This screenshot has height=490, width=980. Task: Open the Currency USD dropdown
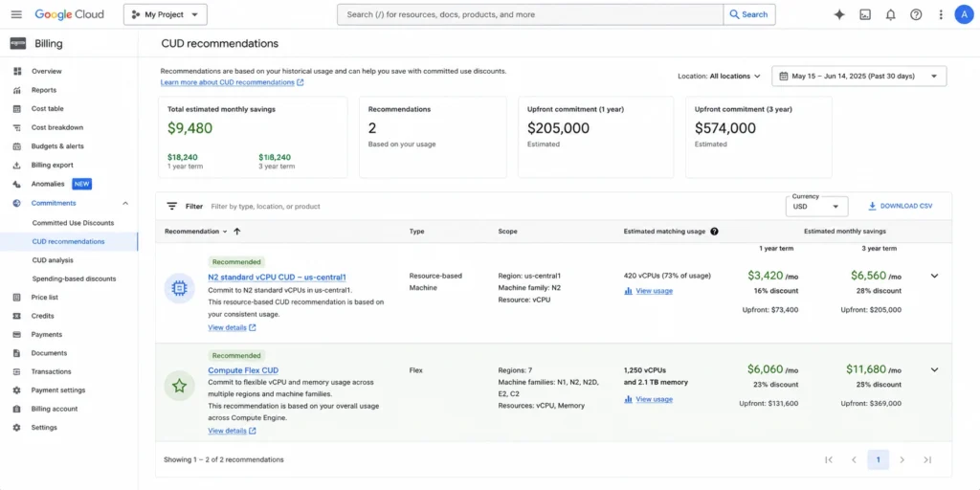pyautogui.click(x=816, y=207)
